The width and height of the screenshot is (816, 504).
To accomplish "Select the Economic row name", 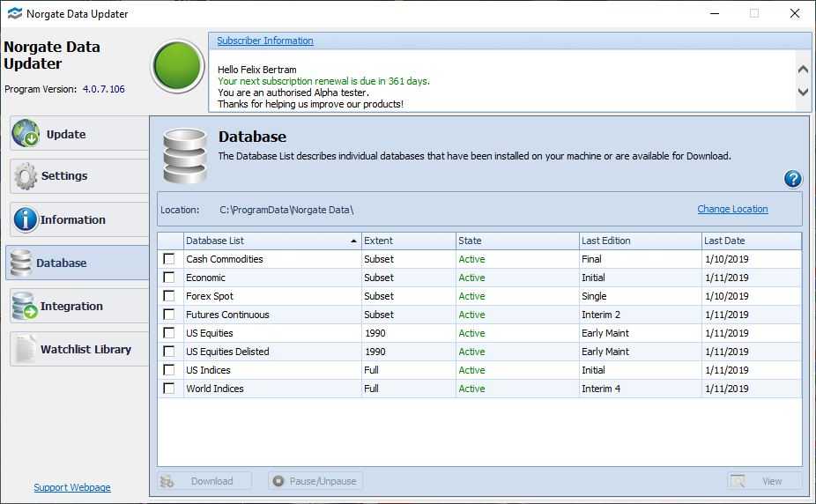I will (205, 278).
